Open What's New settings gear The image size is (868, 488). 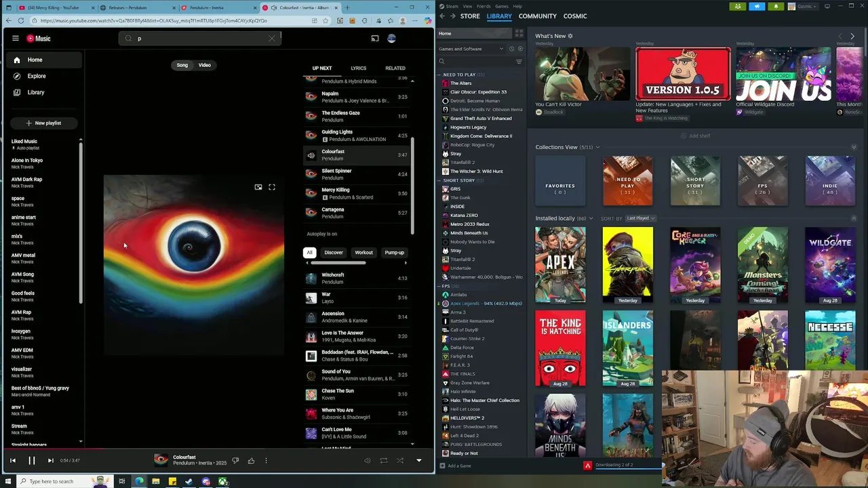(570, 36)
